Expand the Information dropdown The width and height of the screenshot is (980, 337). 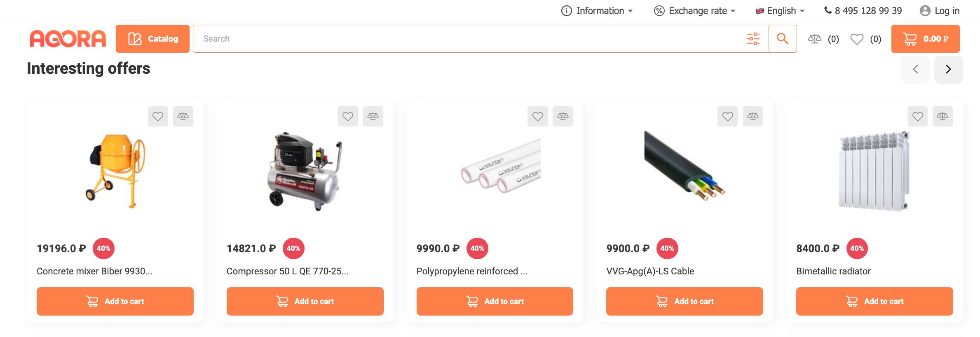click(597, 11)
